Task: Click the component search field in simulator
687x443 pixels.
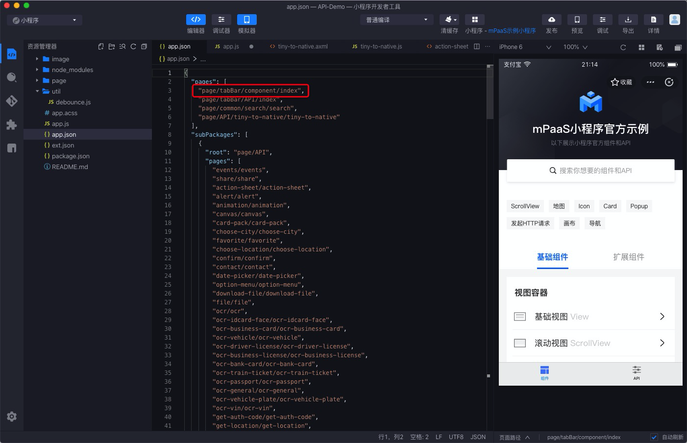Action: pos(590,171)
